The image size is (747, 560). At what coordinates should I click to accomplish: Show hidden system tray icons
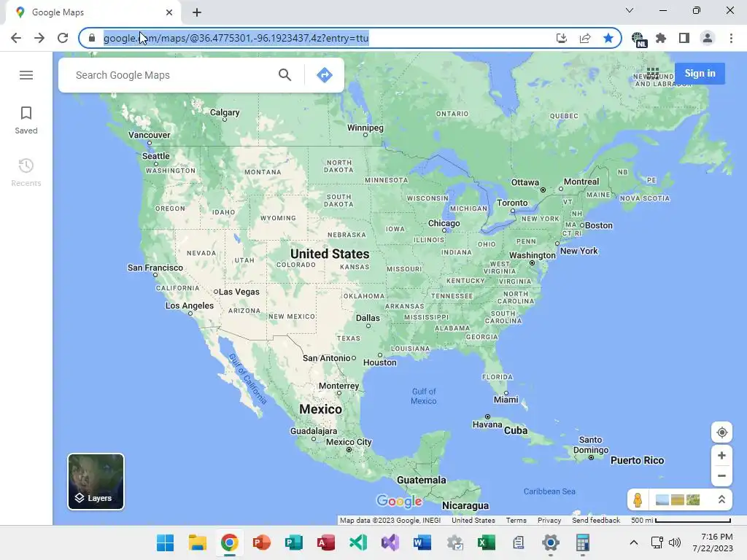(634, 542)
